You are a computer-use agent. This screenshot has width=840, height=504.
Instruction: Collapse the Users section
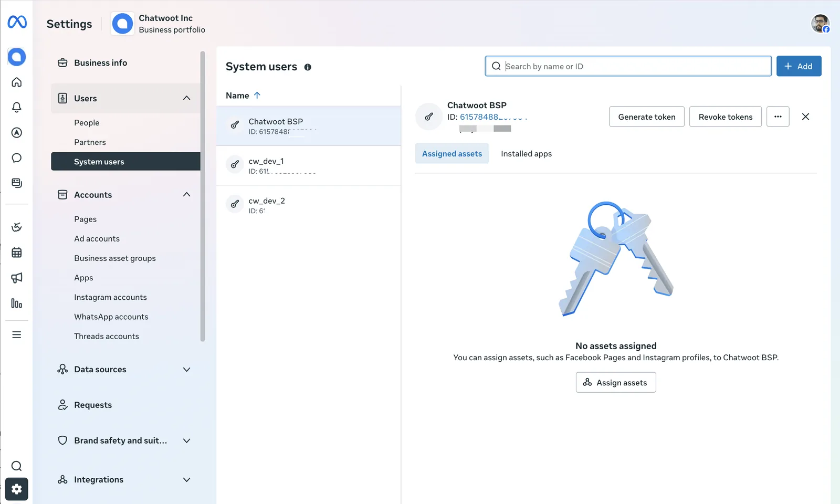[x=186, y=98]
